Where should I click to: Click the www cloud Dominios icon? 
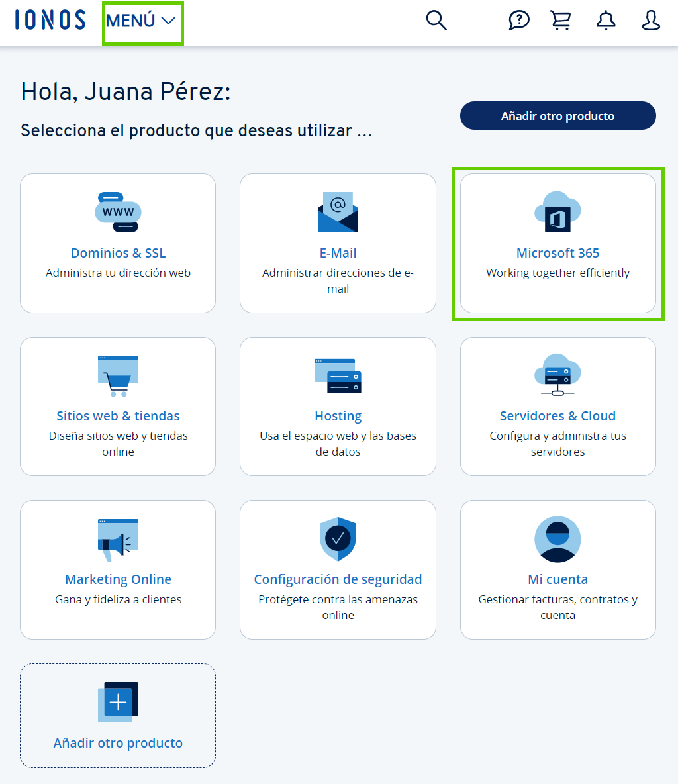coord(118,212)
